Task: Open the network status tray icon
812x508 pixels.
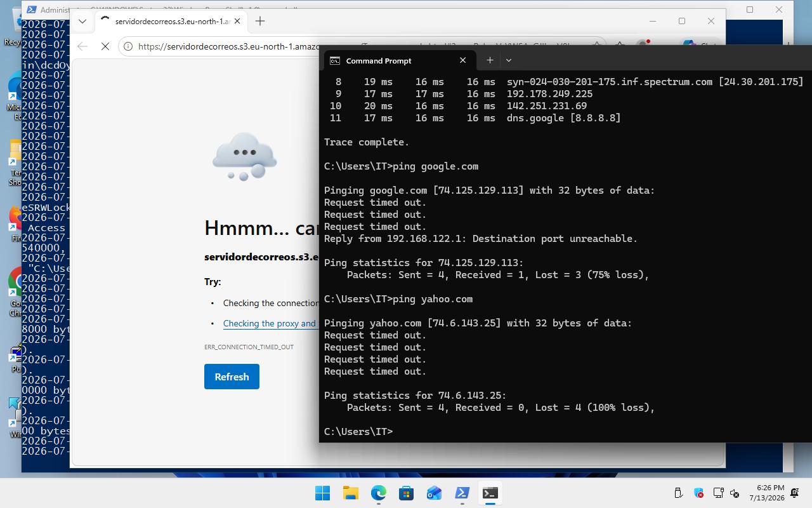Action: pyautogui.click(x=718, y=493)
